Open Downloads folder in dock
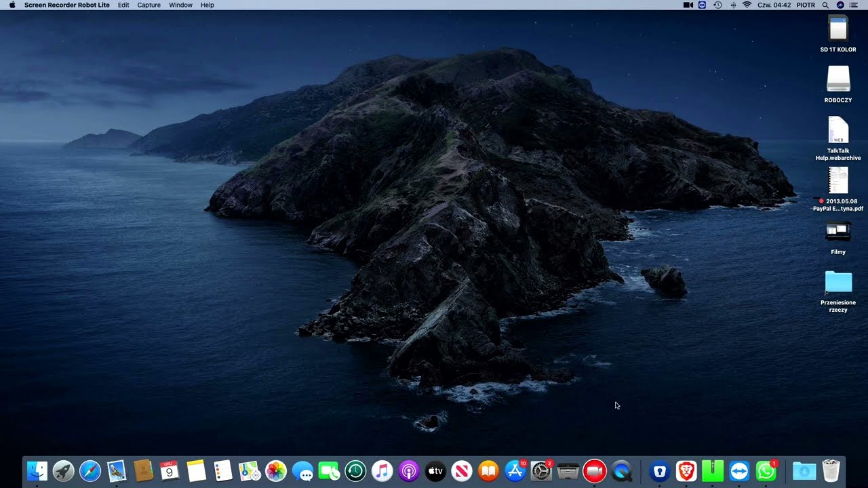 coord(804,470)
